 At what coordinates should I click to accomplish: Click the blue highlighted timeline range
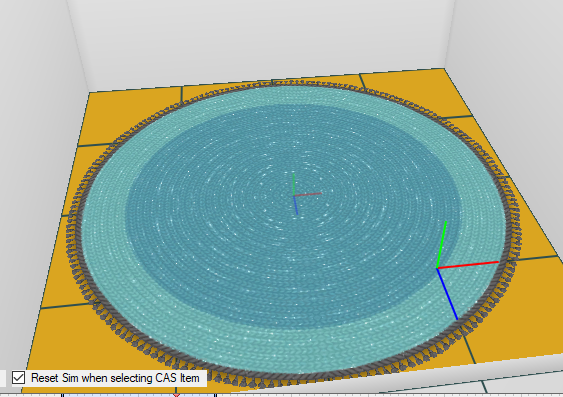[138, 395]
